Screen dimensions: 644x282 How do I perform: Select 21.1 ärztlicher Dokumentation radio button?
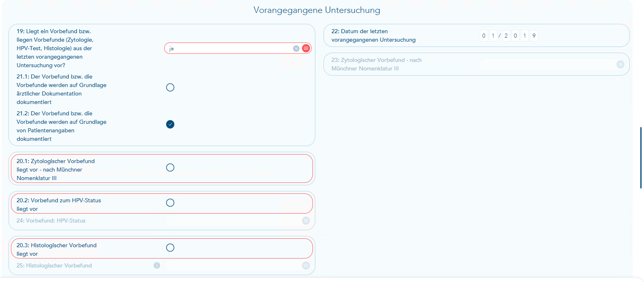click(170, 87)
